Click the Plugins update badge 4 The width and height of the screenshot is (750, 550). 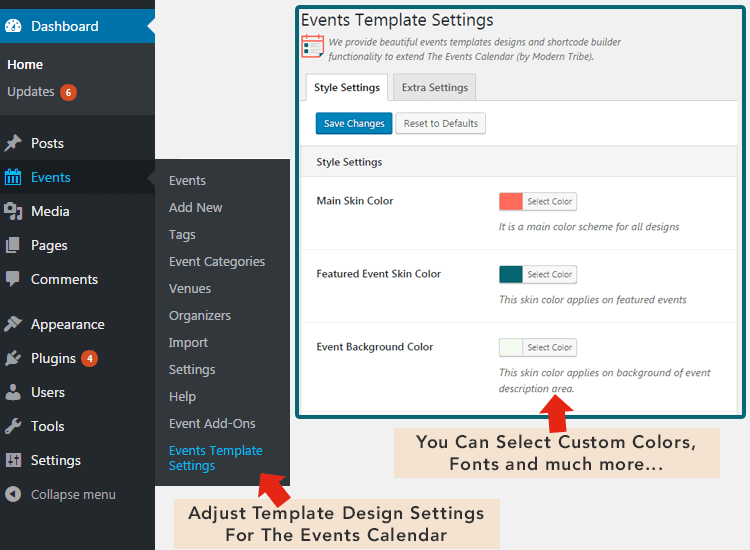click(x=89, y=358)
